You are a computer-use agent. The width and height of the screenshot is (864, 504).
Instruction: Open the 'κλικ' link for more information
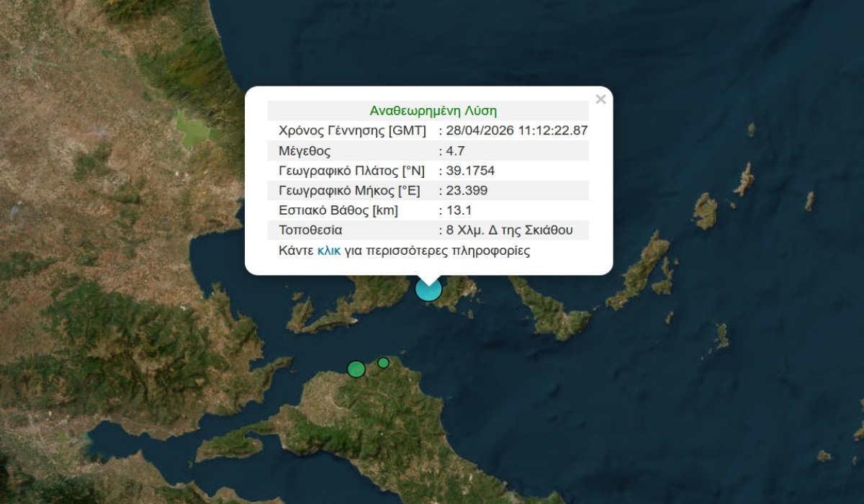click(x=328, y=251)
